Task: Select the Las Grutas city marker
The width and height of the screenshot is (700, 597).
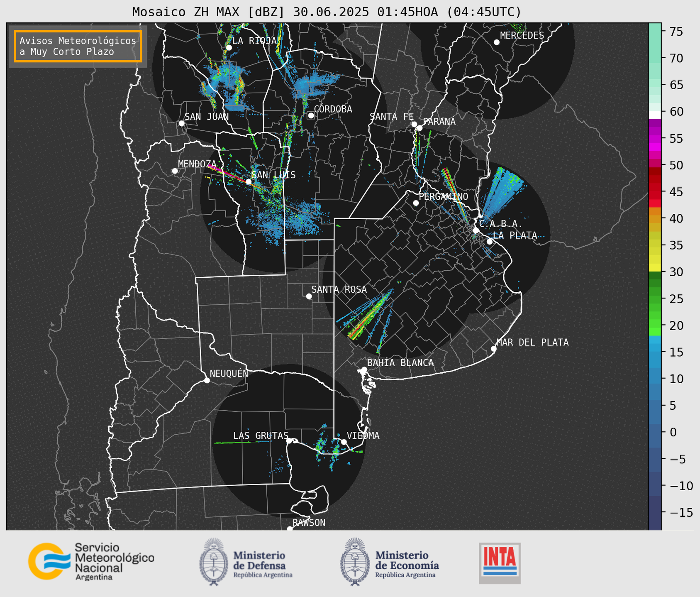Action: [289, 441]
